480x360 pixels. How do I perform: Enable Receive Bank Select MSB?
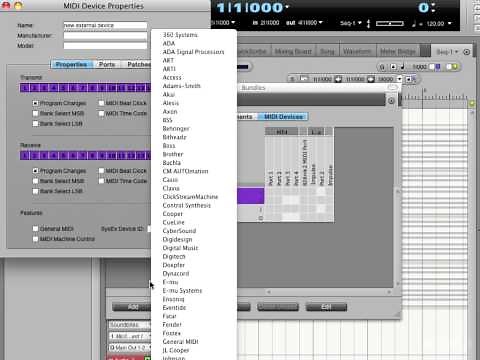[35, 181]
